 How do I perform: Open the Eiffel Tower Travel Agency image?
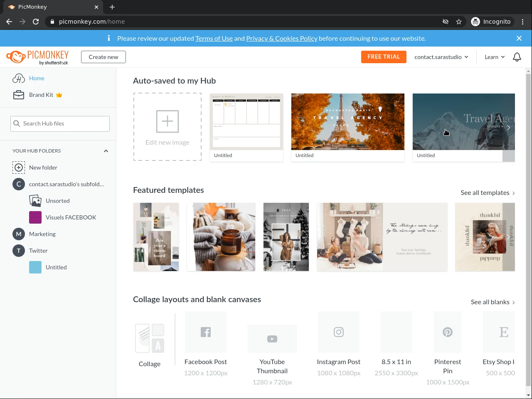(x=348, y=128)
